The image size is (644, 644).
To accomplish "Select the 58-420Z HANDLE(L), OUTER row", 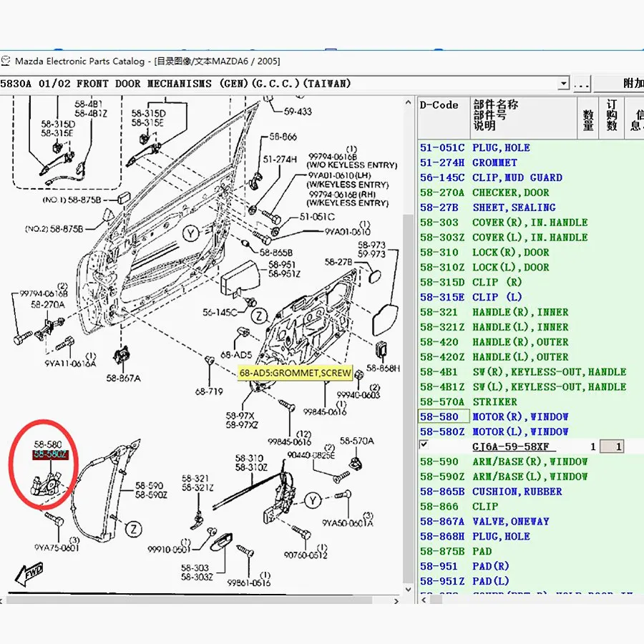I will pos(531,357).
